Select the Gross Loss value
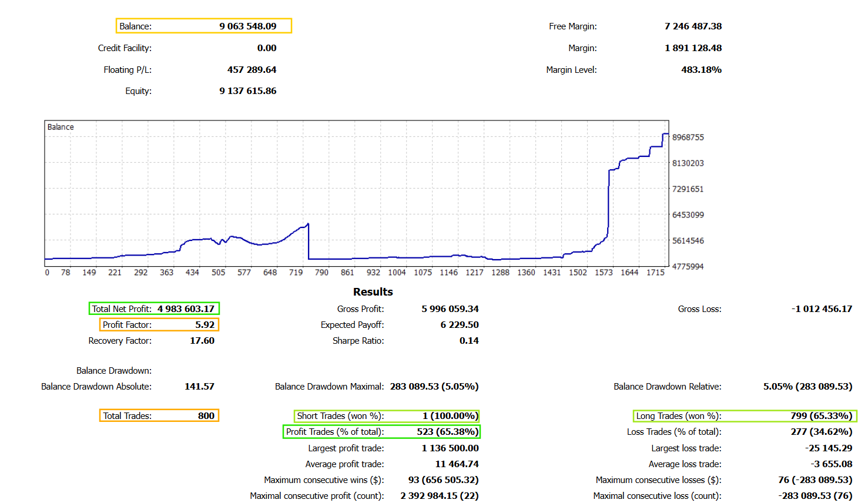 821,308
